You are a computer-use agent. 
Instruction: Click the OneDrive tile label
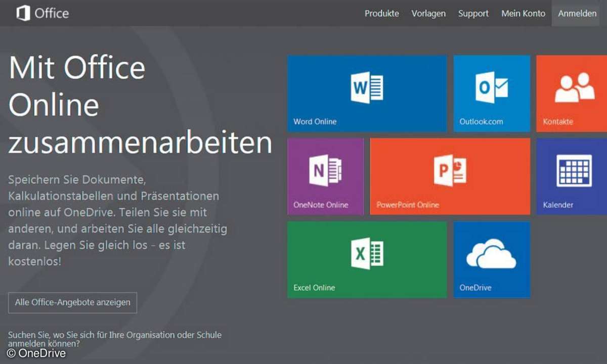click(475, 288)
